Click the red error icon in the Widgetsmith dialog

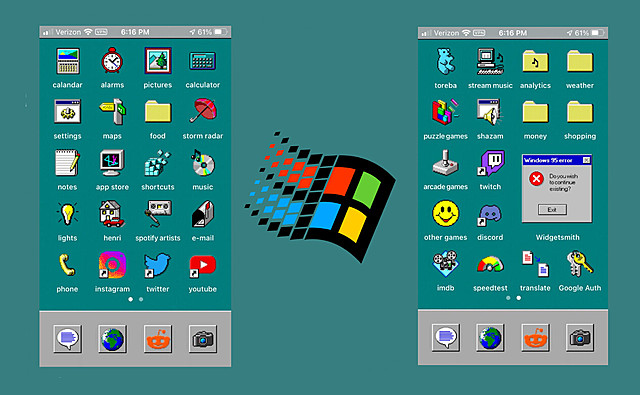[536, 178]
